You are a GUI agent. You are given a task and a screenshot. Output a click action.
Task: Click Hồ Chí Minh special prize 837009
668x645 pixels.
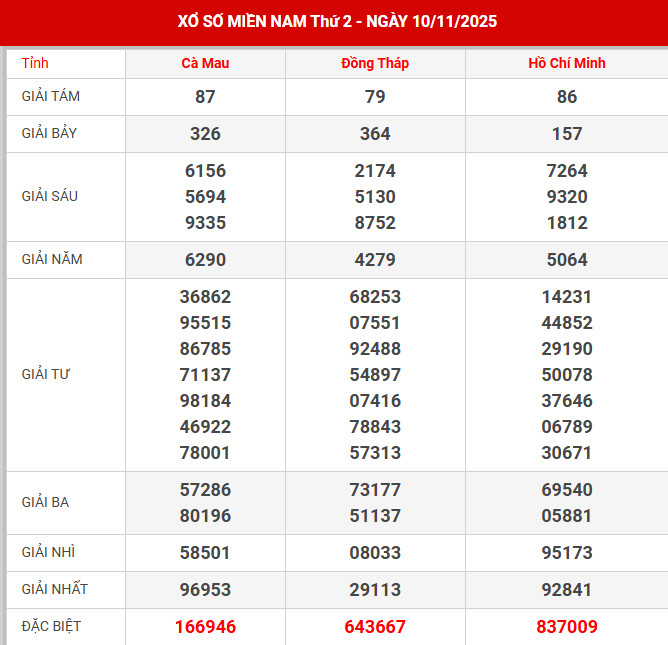[x=567, y=627]
